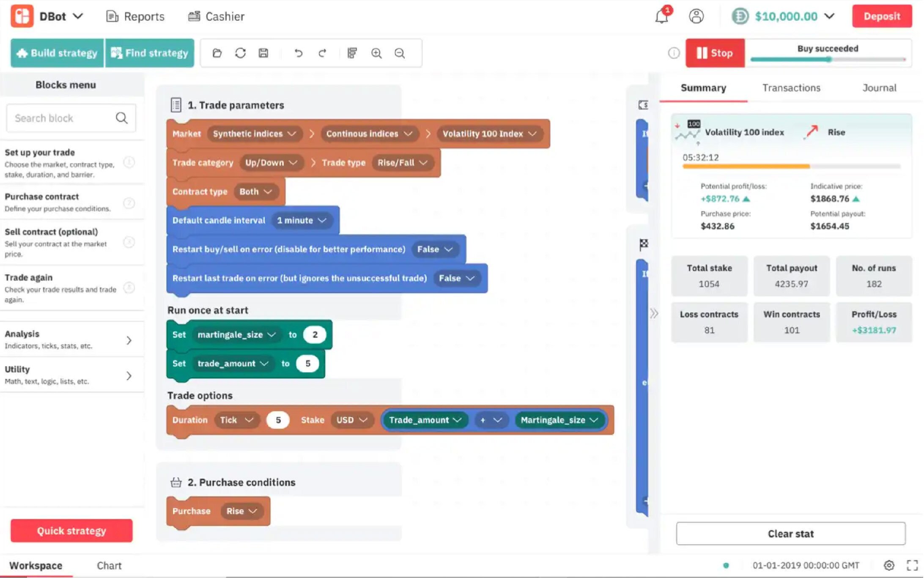Screen dimensions: 924x578
Task: Click the reset workspace circular arrow icon
Action: [240, 53]
